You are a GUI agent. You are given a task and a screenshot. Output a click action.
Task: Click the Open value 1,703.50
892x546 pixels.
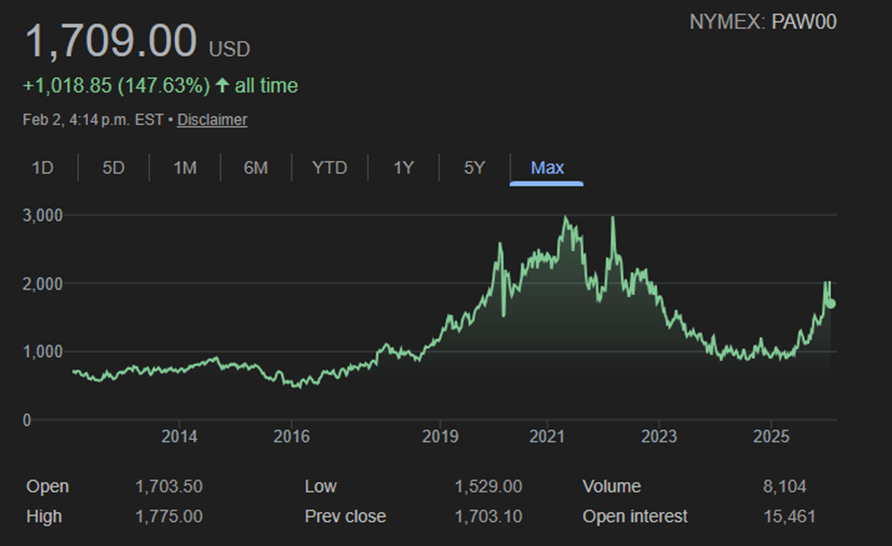point(169,487)
